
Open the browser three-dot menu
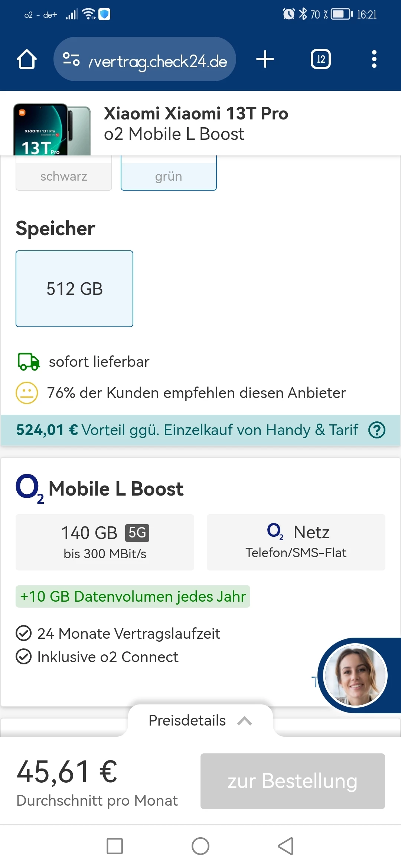click(x=374, y=59)
